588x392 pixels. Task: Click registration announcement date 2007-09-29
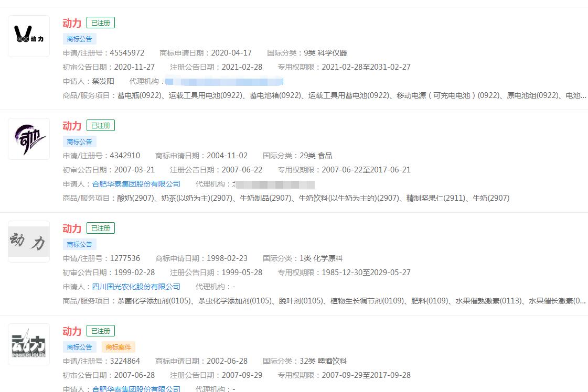(242, 375)
